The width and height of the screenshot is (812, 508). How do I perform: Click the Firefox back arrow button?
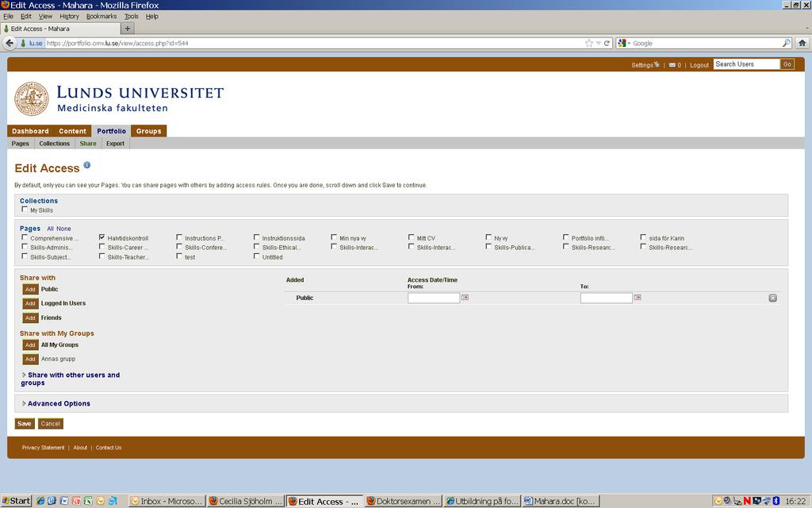coord(10,43)
